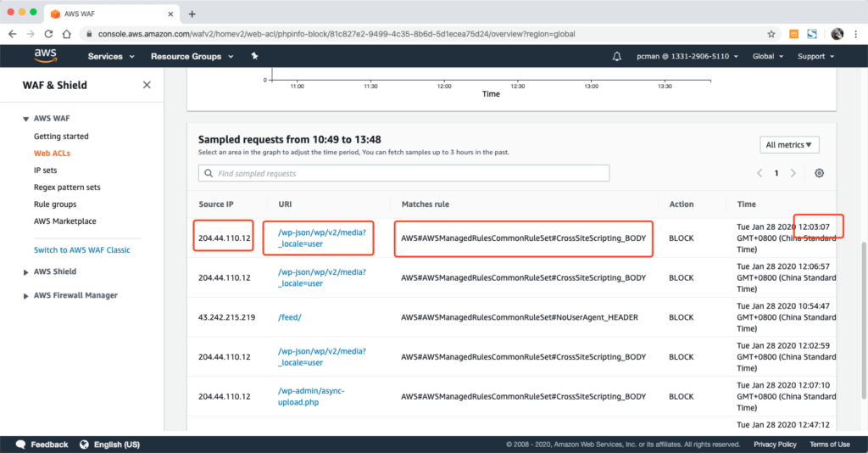This screenshot has width=868, height=453.
Task: Click the browser back arrow
Action: [x=12, y=34]
